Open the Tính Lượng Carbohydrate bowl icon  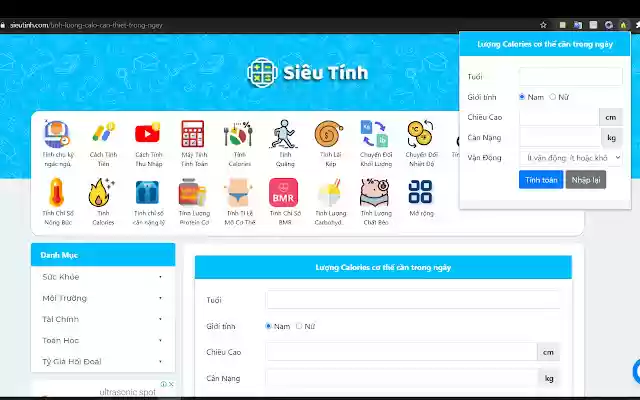(x=329, y=193)
